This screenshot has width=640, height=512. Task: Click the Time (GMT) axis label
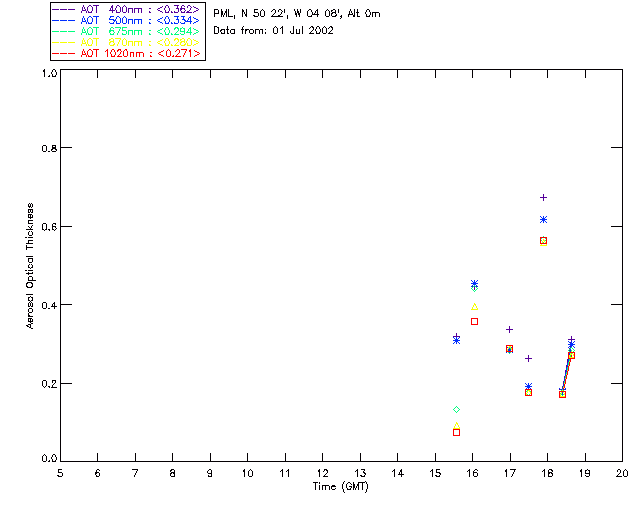click(x=341, y=486)
